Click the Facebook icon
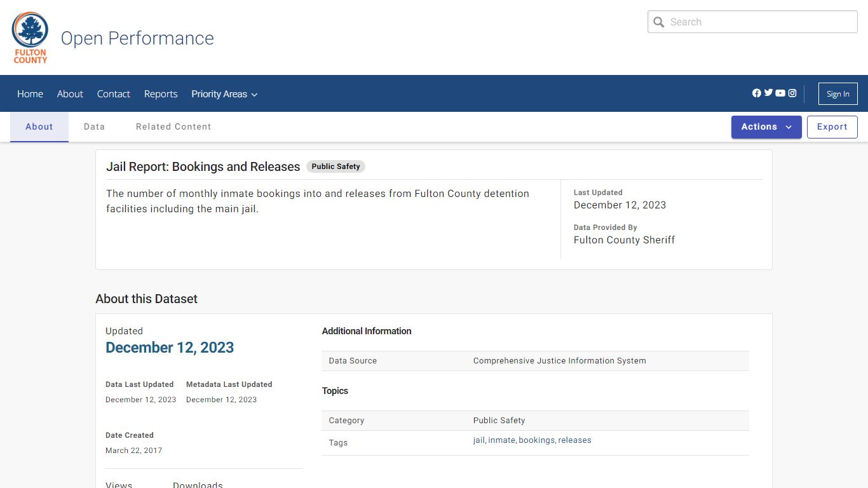 tap(756, 93)
